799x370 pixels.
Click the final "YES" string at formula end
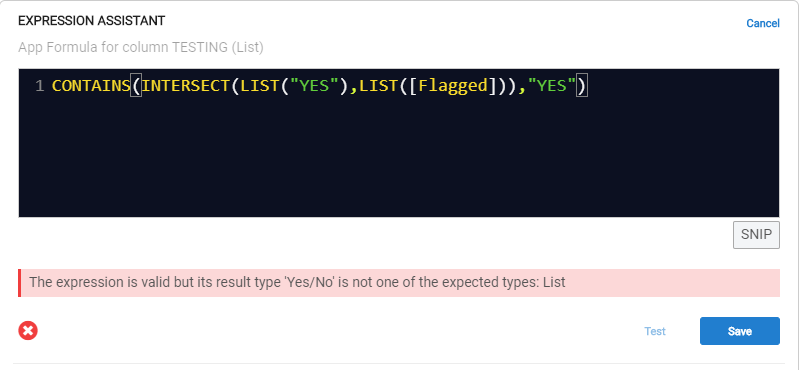coord(552,86)
